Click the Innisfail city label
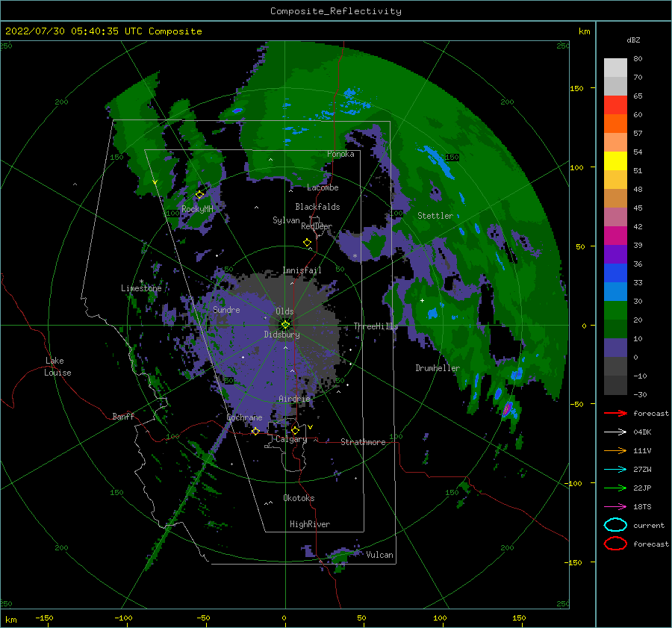This screenshot has width=672, height=628. click(302, 270)
